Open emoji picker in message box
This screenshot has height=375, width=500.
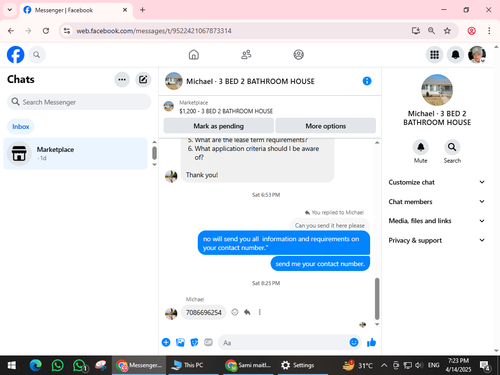coord(354,342)
